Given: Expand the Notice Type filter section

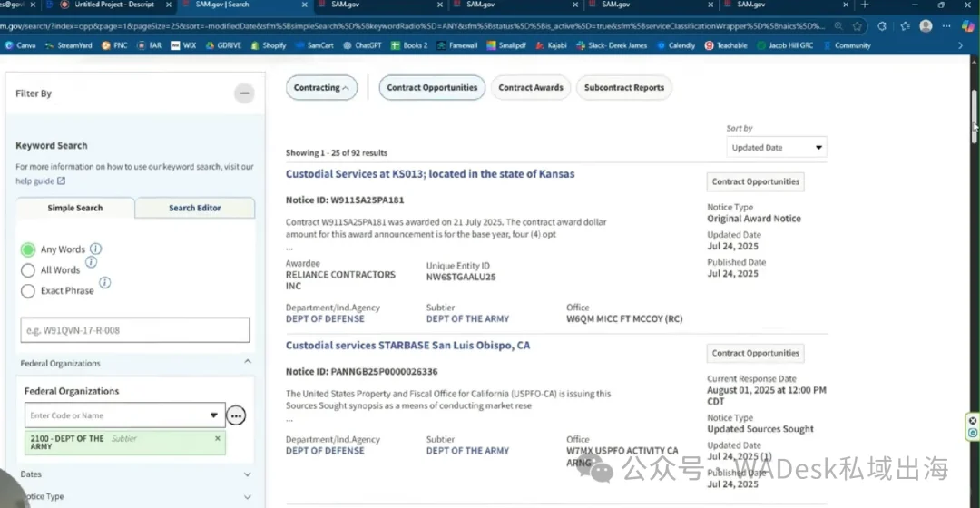Looking at the screenshot, I should pyautogui.click(x=248, y=497).
